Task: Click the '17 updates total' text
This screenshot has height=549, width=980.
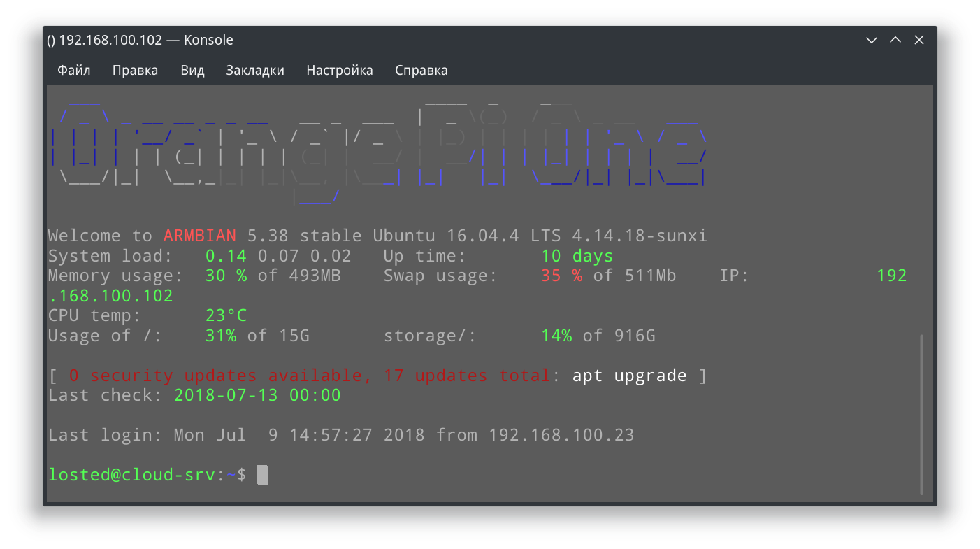Action: tap(467, 376)
